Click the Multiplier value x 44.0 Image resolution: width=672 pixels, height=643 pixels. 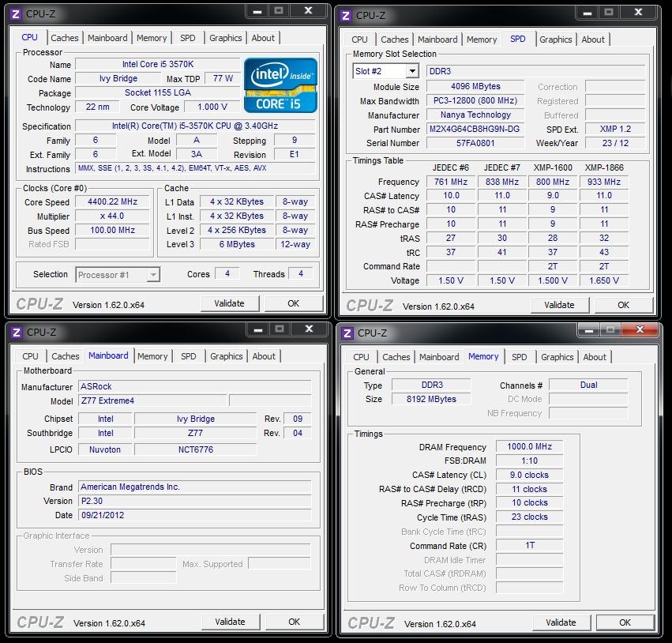tap(112, 216)
